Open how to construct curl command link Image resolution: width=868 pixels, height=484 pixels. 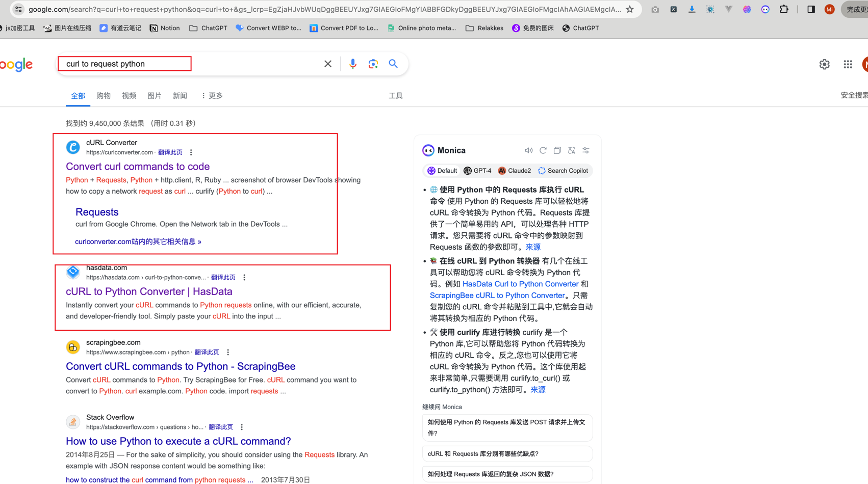160,479
